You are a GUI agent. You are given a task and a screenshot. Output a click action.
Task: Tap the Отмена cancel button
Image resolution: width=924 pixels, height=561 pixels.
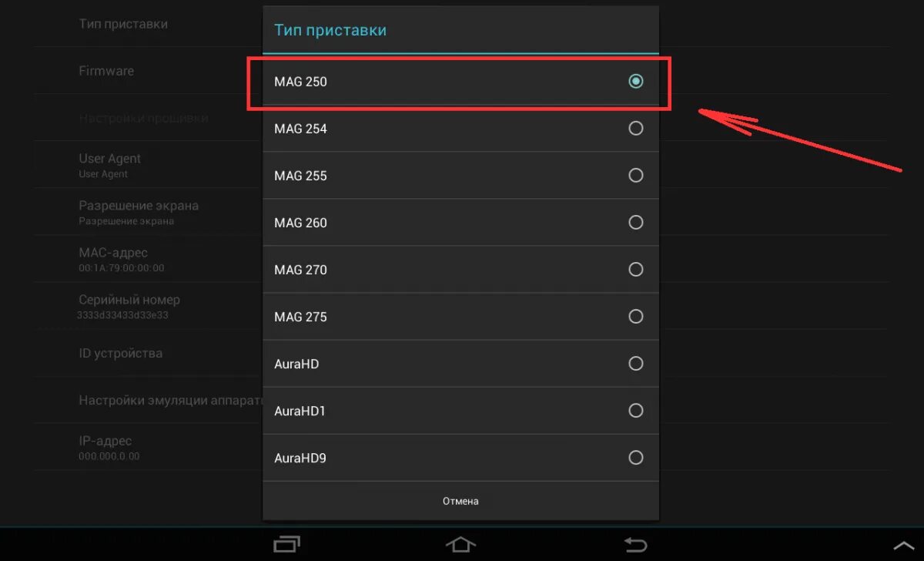point(460,501)
